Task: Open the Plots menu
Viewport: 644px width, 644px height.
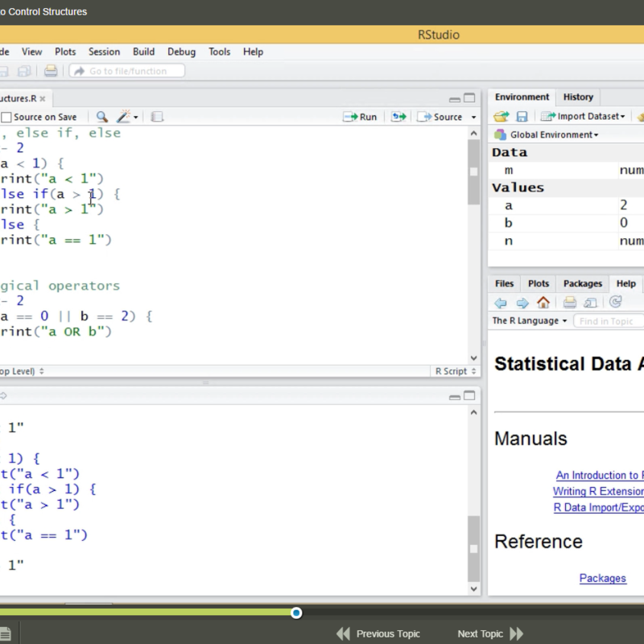Action: (x=65, y=52)
